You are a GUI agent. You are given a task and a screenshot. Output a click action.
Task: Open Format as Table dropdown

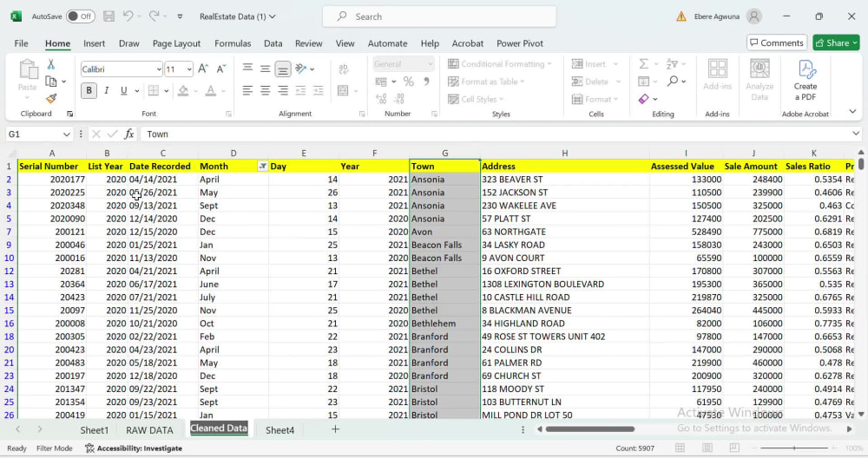click(x=486, y=82)
